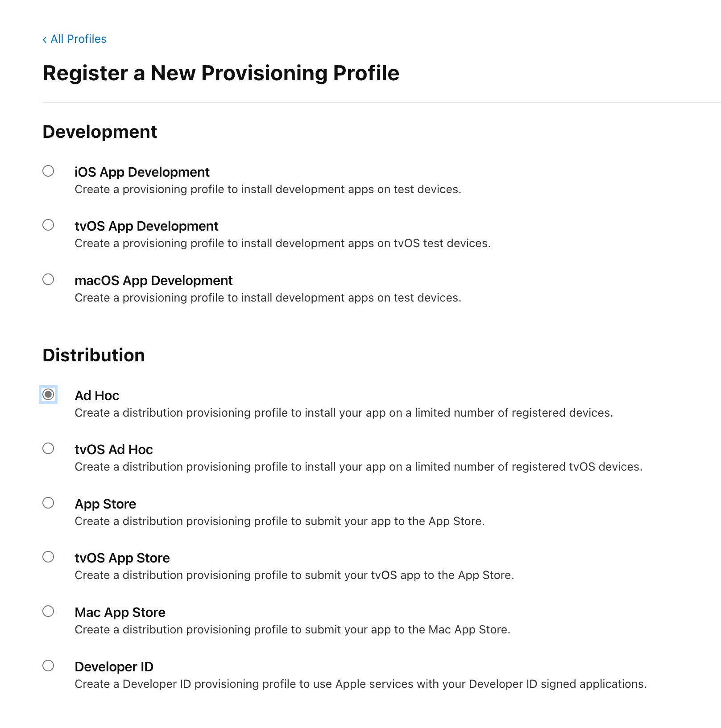
Task: Click the tvOS App Store label
Action: [x=122, y=558]
